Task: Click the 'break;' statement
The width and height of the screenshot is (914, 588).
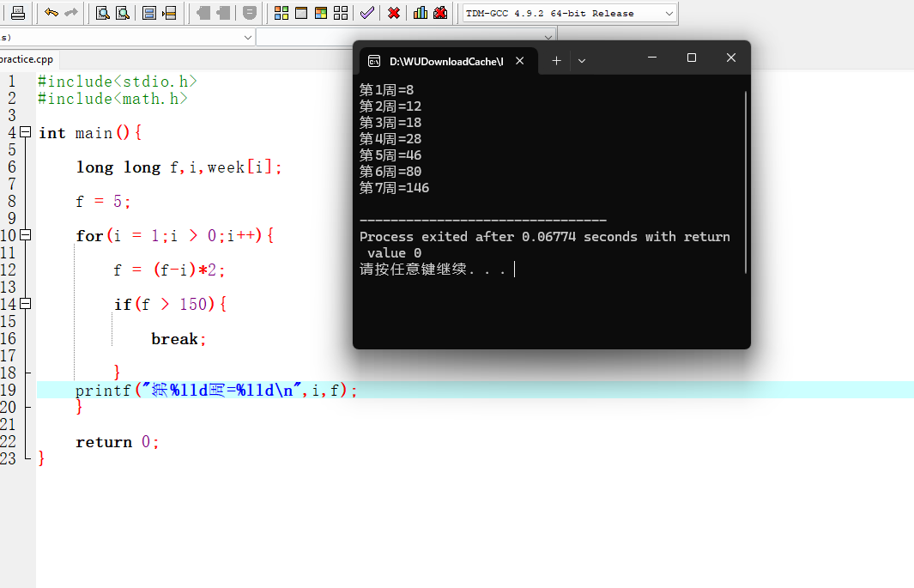Action: pos(179,338)
